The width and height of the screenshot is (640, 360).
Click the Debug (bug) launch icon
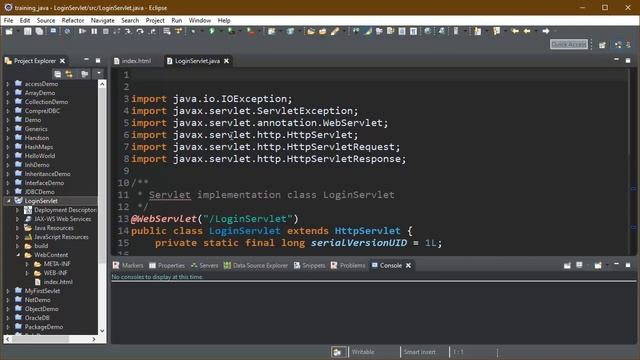pyautogui.click(x=193, y=31)
